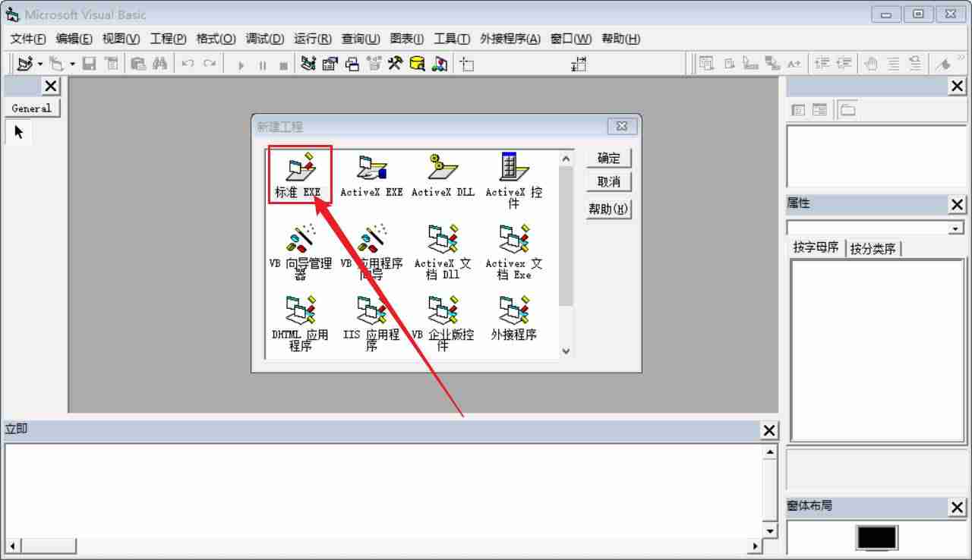Toggle Folders in the project panel
Image resolution: width=972 pixels, height=560 pixels.
(x=847, y=110)
